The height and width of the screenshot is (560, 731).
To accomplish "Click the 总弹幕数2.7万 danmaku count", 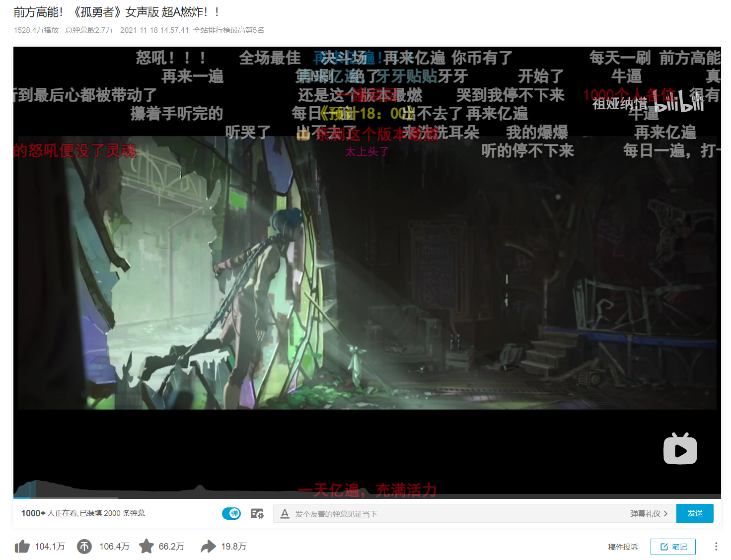I will pyautogui.click(x=89, y=30).
